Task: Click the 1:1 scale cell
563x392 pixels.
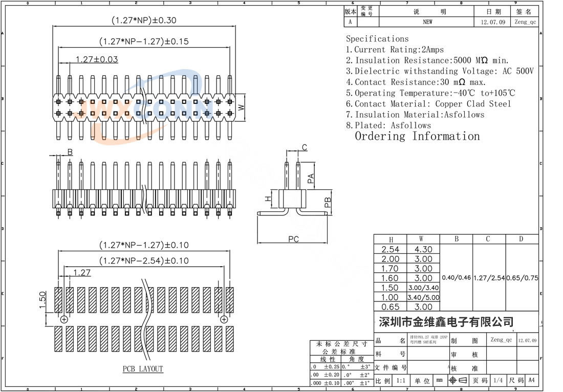Action: [x=401, y=381]
